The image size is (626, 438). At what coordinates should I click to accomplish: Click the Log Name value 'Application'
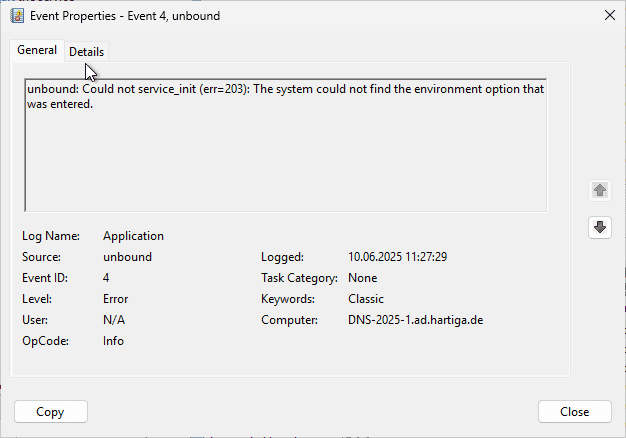click(x=133, y=236)
